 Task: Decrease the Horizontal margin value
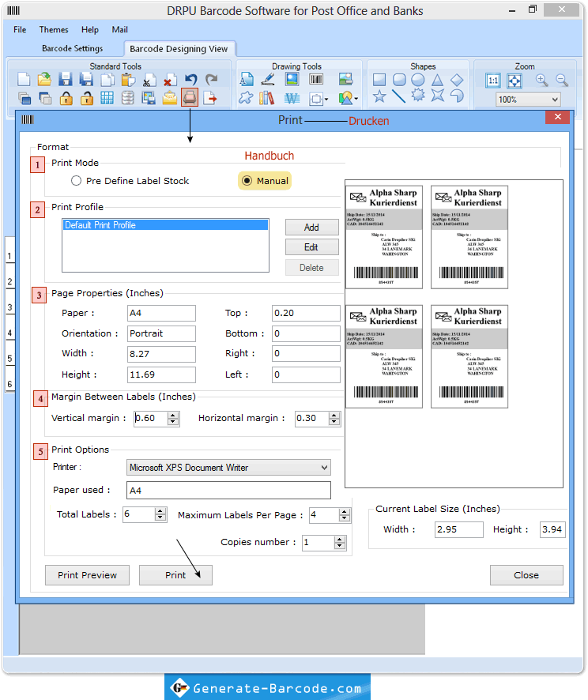pyautogui.click(x=334, y=422)
